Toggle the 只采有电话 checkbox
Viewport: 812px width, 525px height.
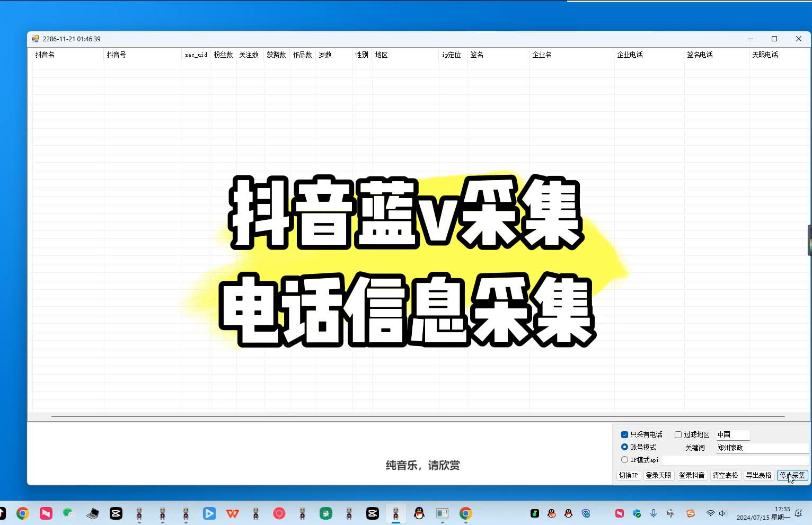tap(624, 434)
